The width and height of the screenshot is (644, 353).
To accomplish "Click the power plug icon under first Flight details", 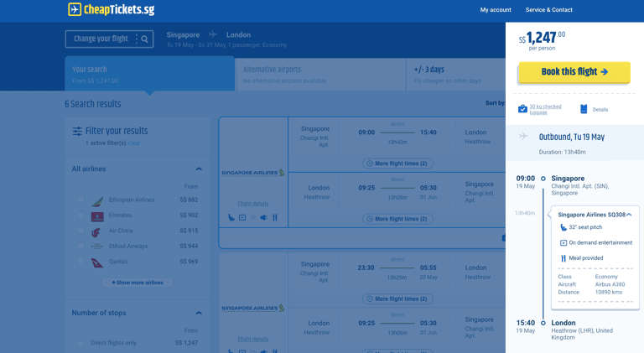I will click(263, 217).
